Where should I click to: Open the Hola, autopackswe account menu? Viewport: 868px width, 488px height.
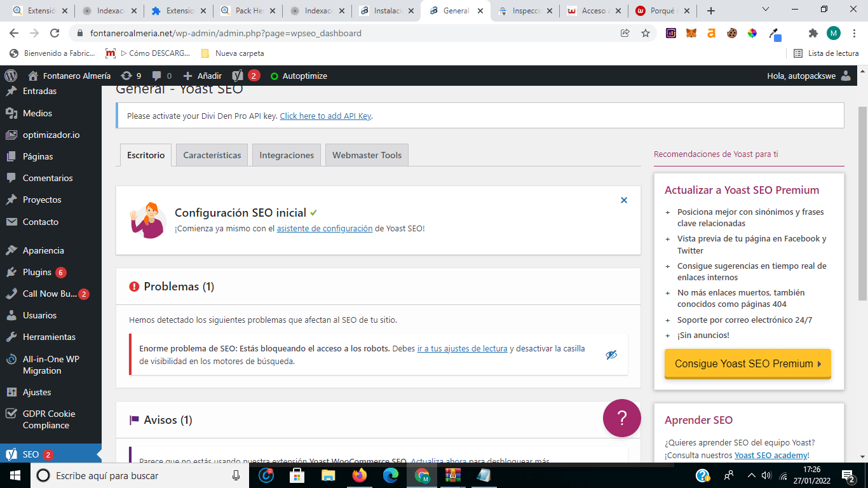809,76
